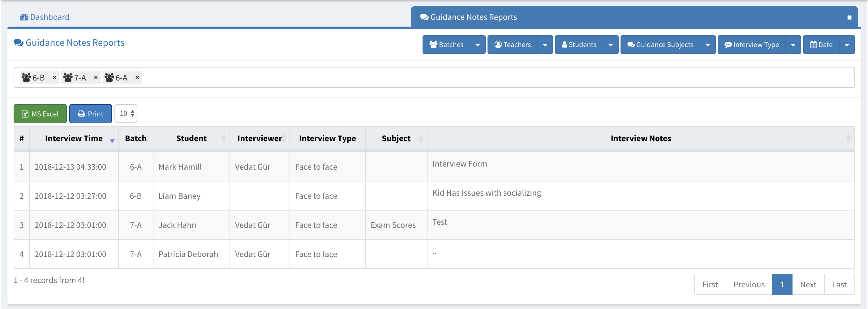Viewport: 868px width, 309px height.
Task: Remove the 7-A batch filter tag
Action: pos(96,78)
